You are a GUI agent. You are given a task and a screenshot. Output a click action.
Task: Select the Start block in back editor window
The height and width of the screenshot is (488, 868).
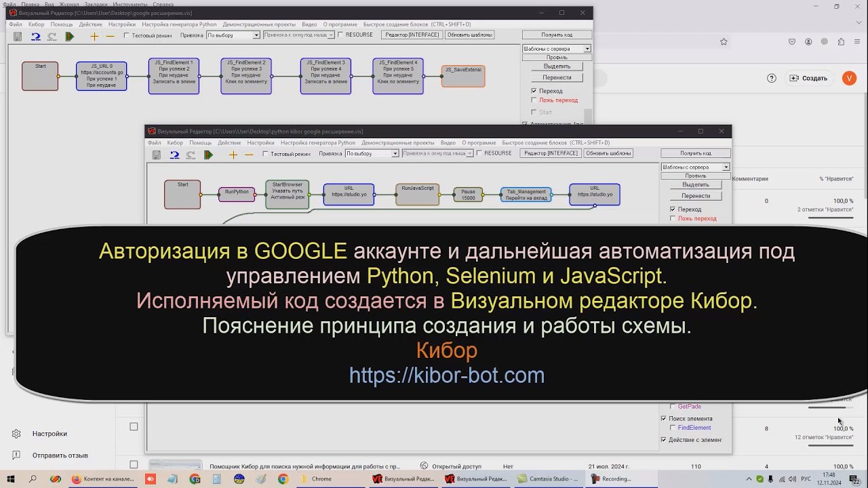tap(40, 76)
